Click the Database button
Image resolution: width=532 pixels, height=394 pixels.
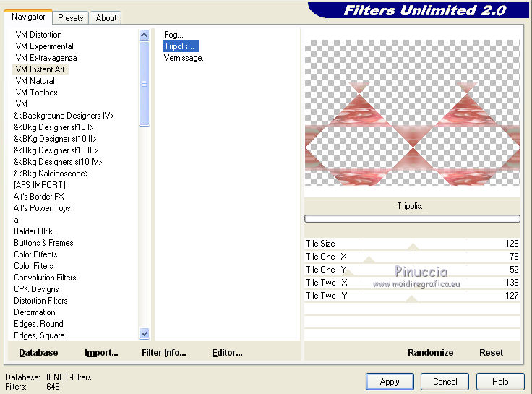point(38,353)
